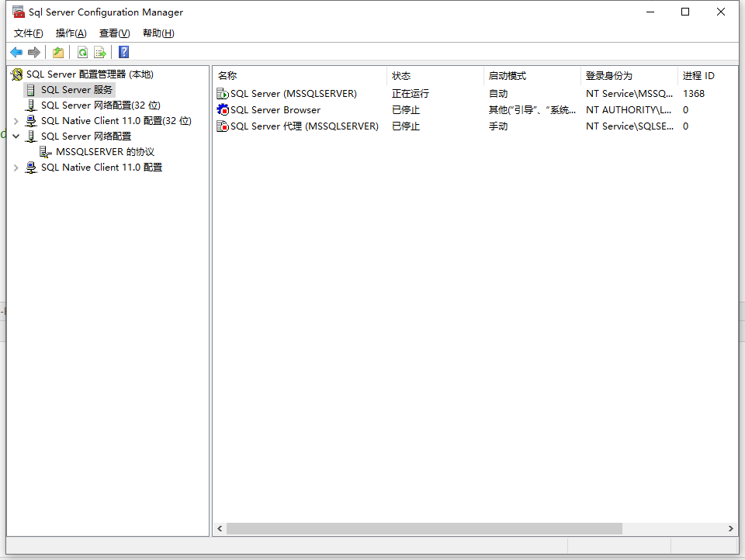The image size is (745, 560).
Task: Click the NT AUTHORITY\L... login cell
Action: coord(629,109)
